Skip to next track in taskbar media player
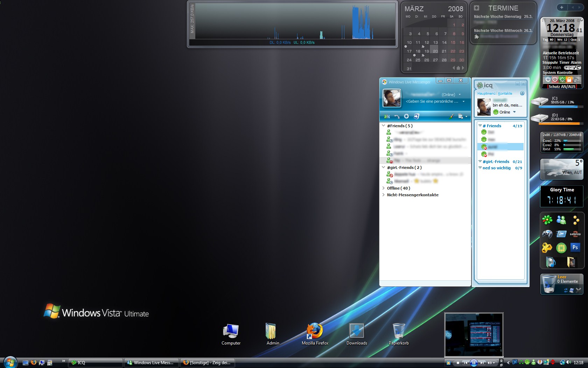Image resolution: width=588 pixels, height=368 pixels. click(x=482, y=363)
